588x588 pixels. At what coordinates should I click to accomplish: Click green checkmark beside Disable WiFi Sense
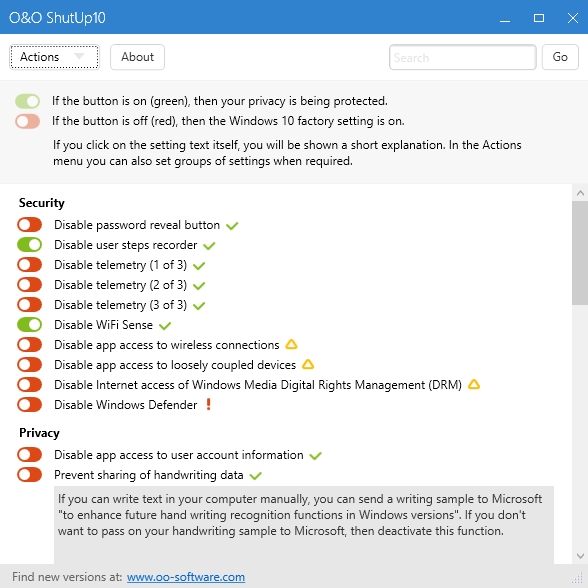(165, 326)
